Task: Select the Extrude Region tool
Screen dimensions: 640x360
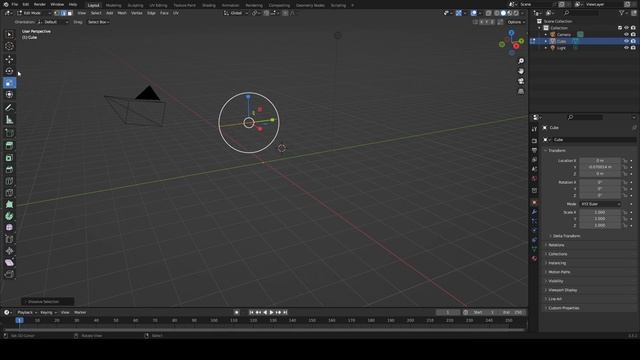Action: [9, 146]
